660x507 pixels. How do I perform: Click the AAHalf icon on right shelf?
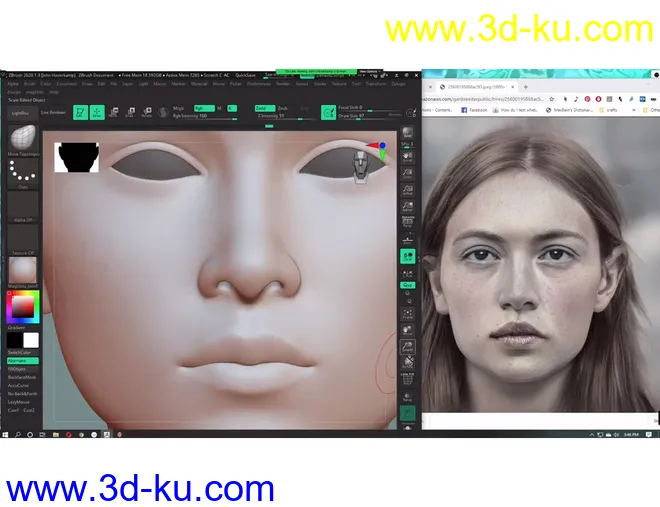pyautogui.click(x=407, y=206)
